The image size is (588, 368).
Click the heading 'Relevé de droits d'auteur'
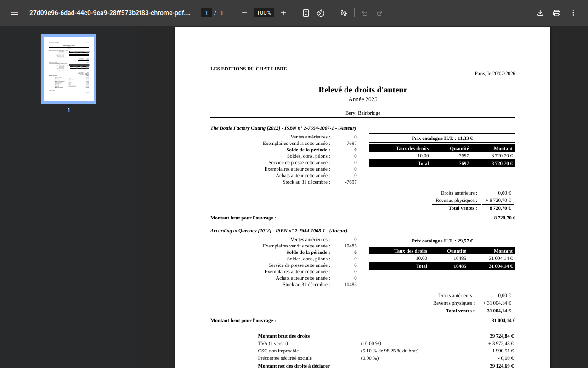tap(363, 90)
